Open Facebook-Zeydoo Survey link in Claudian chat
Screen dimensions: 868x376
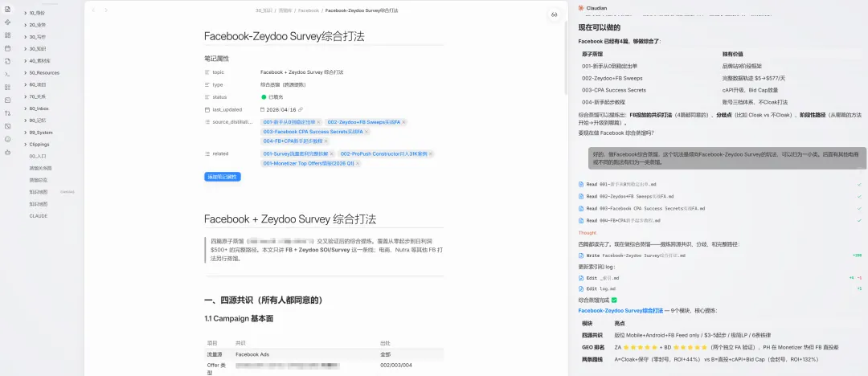pyautogui.click(x=620, y=311)
